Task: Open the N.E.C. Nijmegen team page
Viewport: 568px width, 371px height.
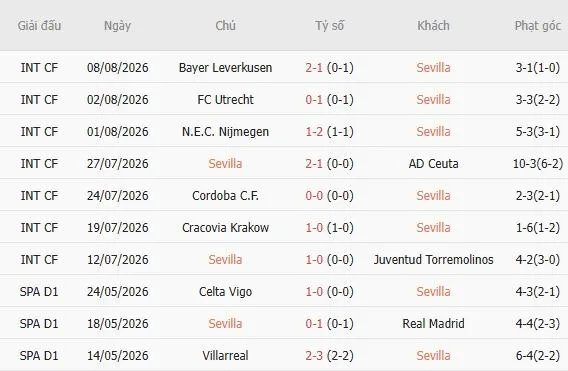Action: point(225,132)
